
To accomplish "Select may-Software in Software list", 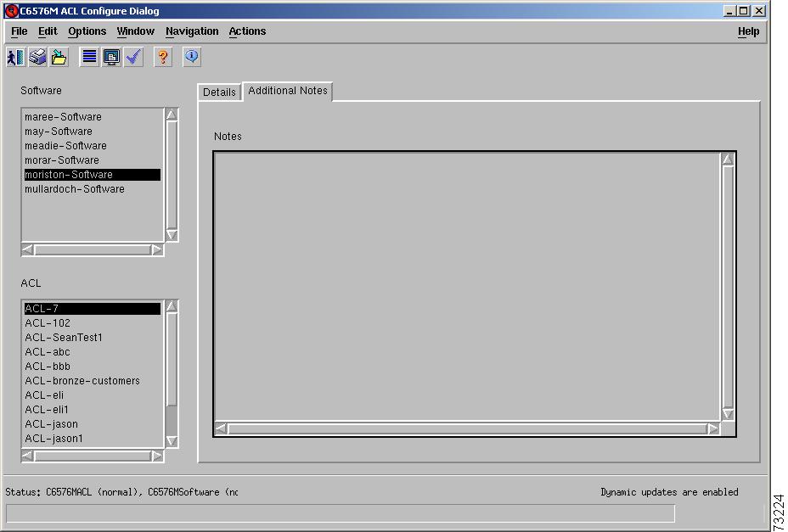I will pyautogui.click(x=93, y=132).
